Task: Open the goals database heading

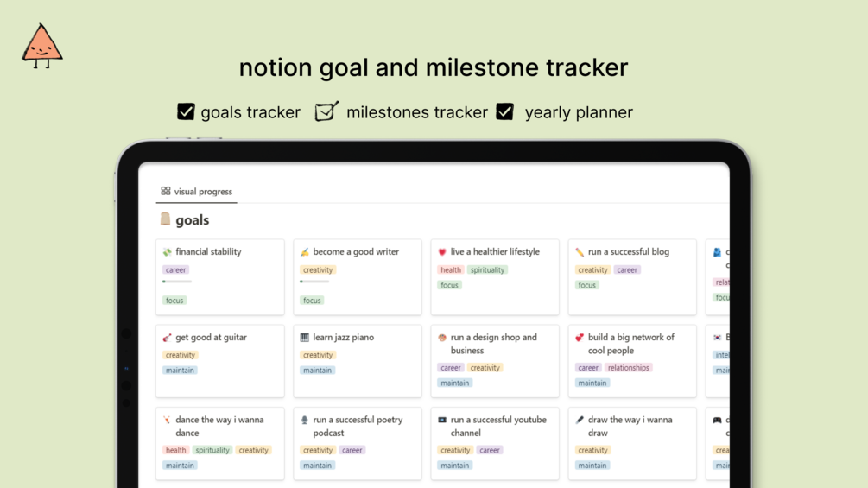Action: pyautogui.click(x=192, y=220)
